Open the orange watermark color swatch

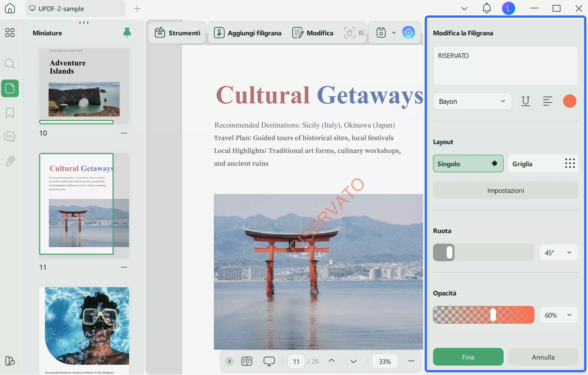tap(570, 101)
